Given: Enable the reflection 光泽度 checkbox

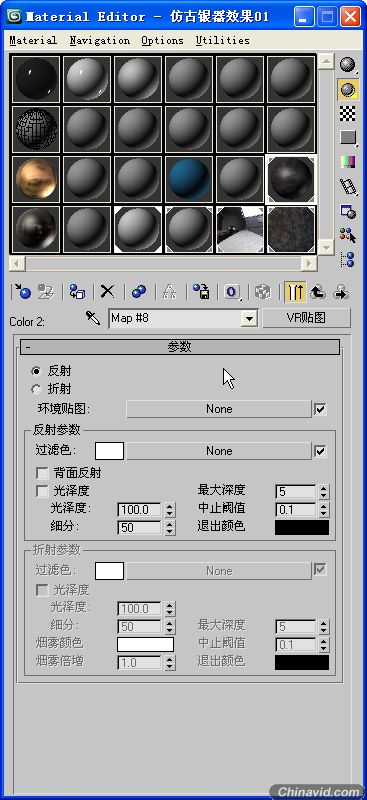Looking at the screenshot, I should [42, 491].
